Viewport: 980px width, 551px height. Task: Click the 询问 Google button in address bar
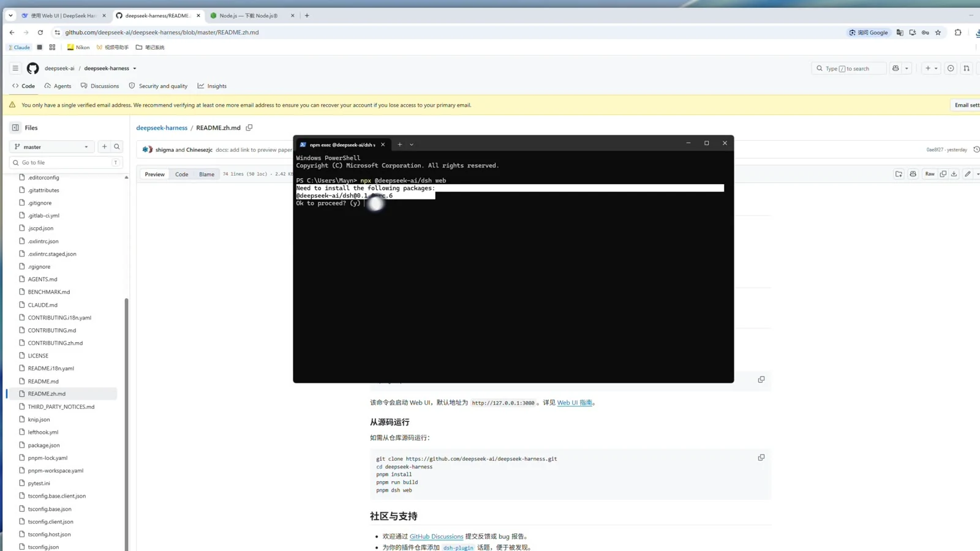[x=869, y=32]
